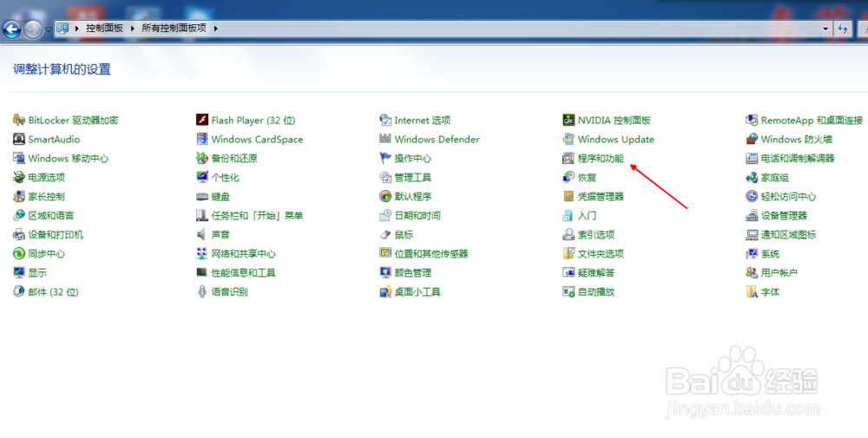Click the 位置和其他传感器 link

tap(431, 254)
